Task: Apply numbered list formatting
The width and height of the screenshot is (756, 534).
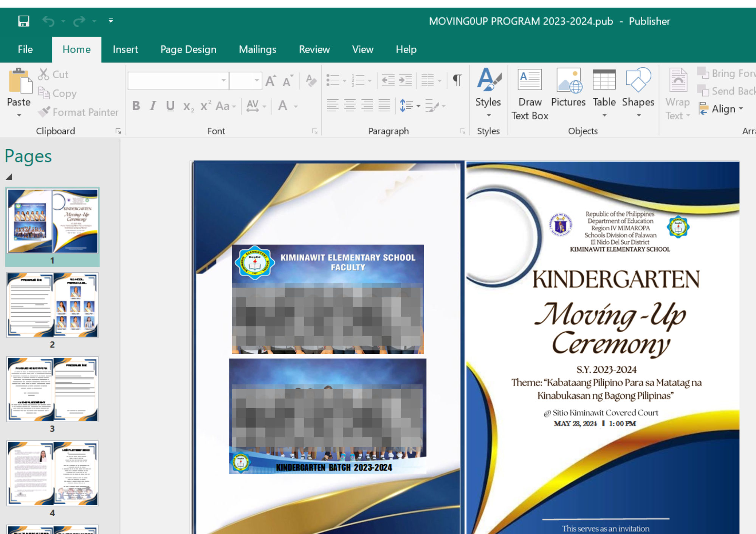Action: pos(358,80)
